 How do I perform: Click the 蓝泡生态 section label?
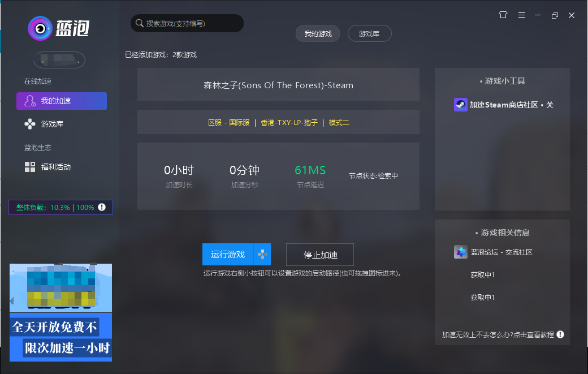(x=38, y=148)
